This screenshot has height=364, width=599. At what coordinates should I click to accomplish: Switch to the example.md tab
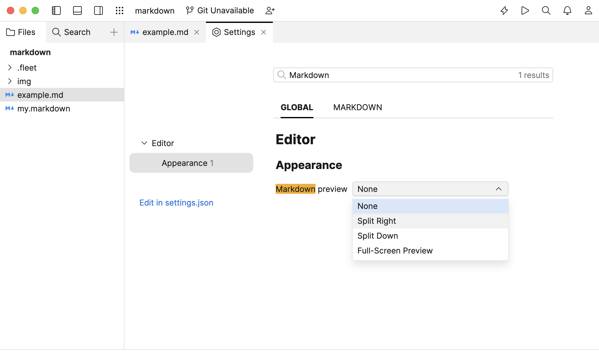coord(165,32)
